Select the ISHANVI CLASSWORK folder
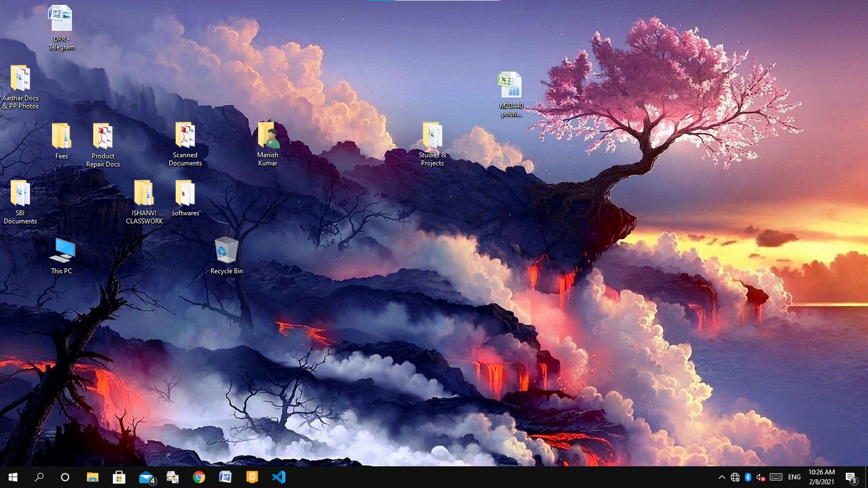This screenshot has width=868, height=488. coord(144,202)
